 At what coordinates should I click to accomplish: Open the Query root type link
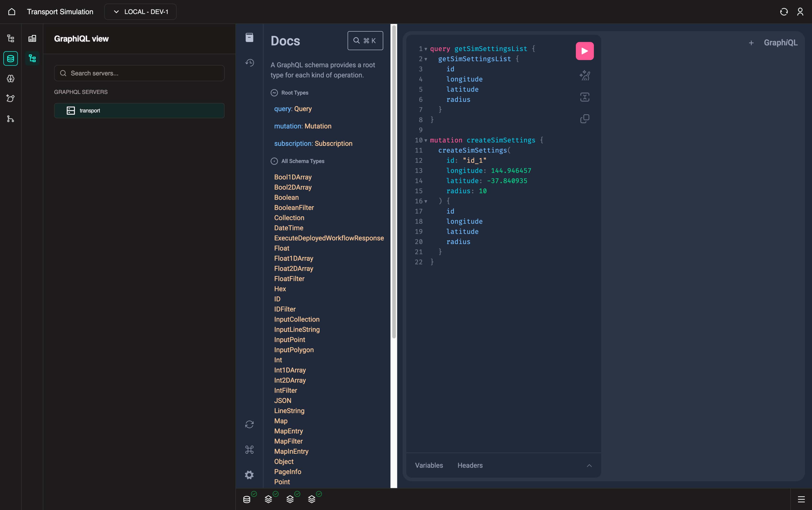(303, 109)
